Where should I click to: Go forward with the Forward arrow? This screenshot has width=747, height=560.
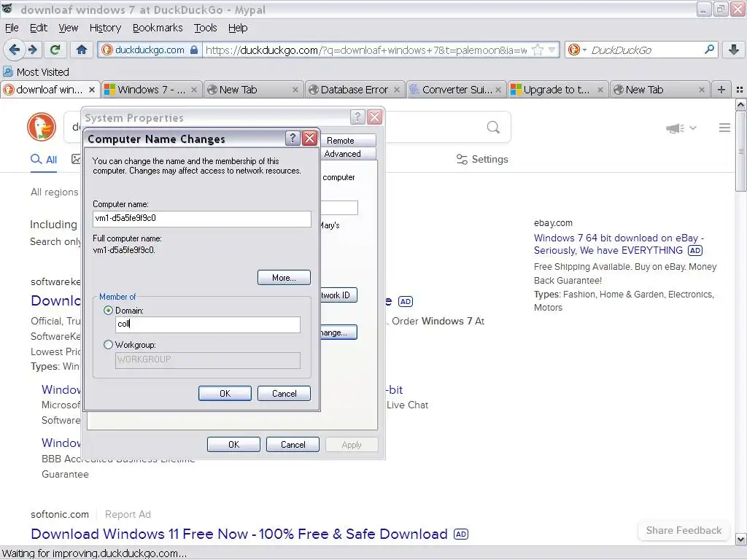(x=32, y=50)
